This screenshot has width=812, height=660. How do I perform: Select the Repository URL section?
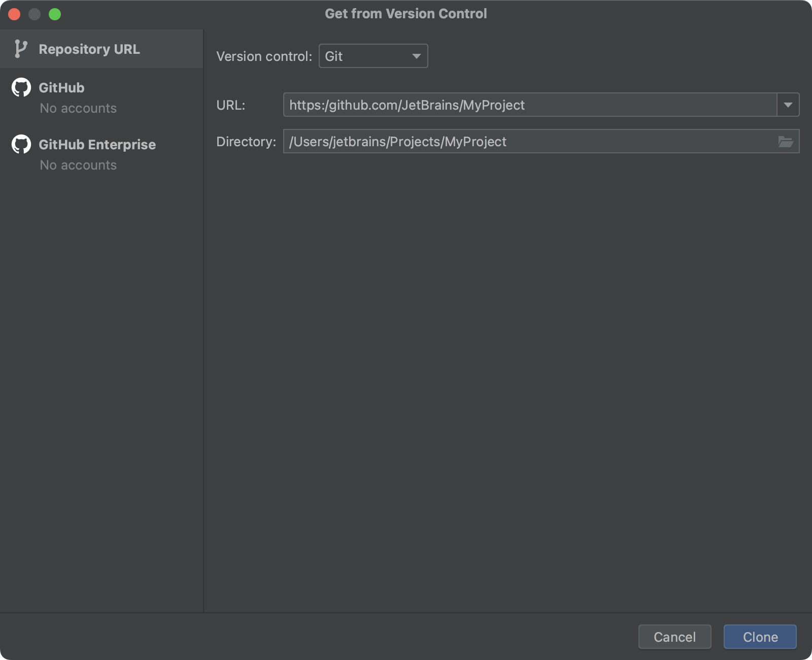point(89,49)
